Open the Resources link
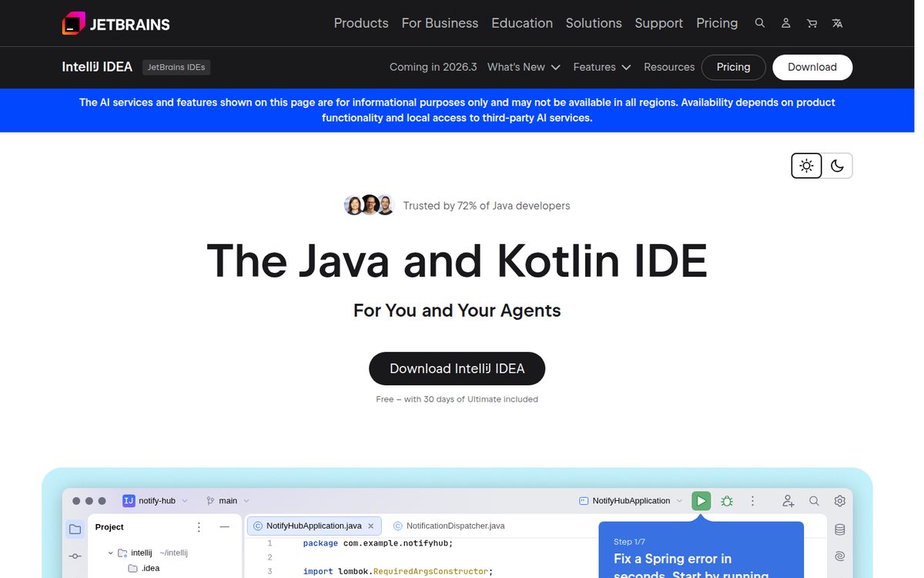Viewport: 924px width, 578px height. [x=669, y=67]
